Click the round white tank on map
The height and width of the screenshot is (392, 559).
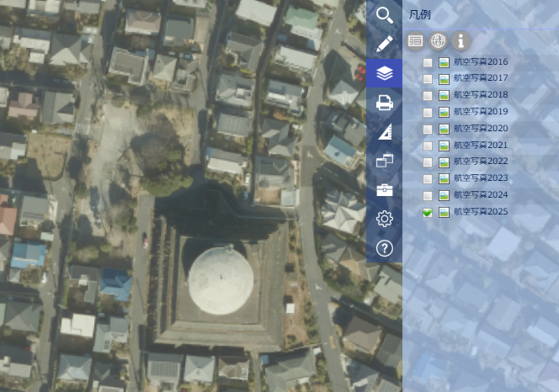click(x=221, y=280)
